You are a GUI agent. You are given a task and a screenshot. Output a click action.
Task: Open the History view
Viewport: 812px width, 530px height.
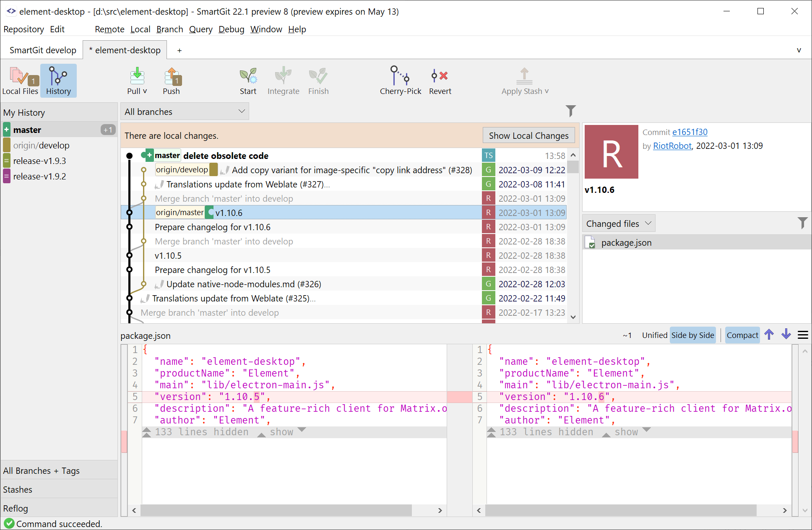click(x=58, y=81)
